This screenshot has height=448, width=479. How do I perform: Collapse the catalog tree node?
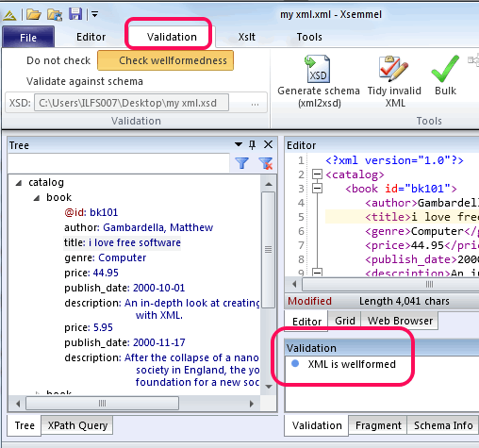click(19, 183)
